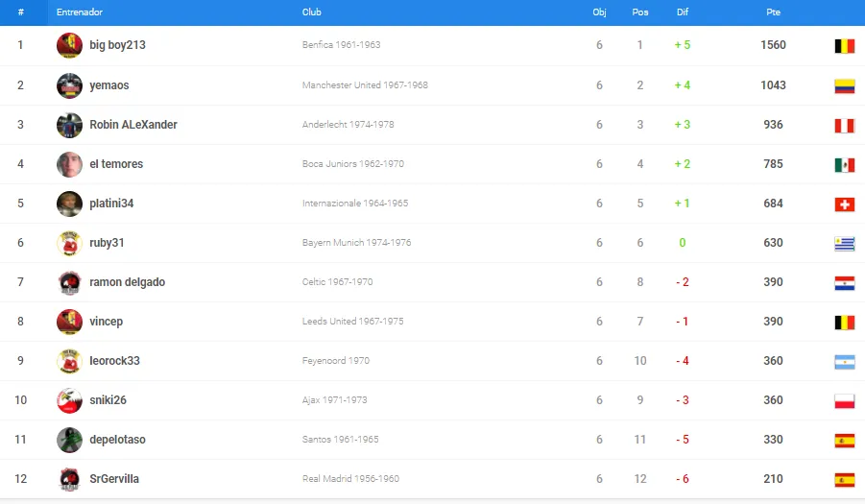This screenshot has width=865, height=504.
Task: Sort by Entrenador column header
Action: coord(80,12)
